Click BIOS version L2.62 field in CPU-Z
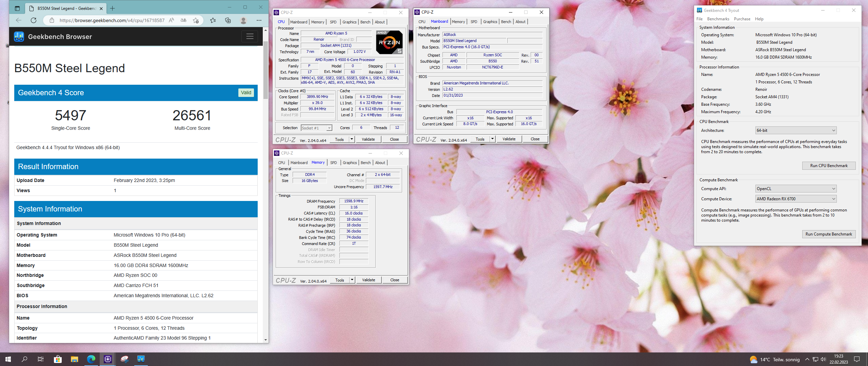Screen dimensions: 868x366 click(x=492, y=89)
